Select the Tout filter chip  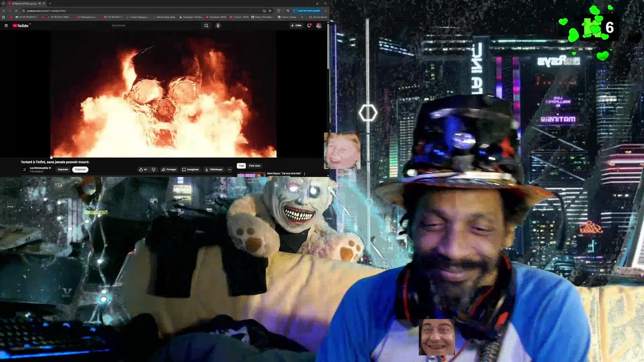[242, 165]
